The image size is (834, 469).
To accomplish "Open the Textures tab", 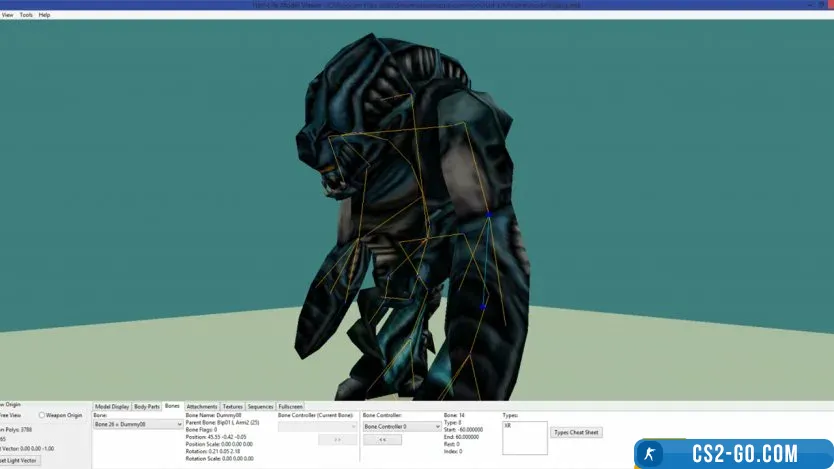I will tap(233, 407).
